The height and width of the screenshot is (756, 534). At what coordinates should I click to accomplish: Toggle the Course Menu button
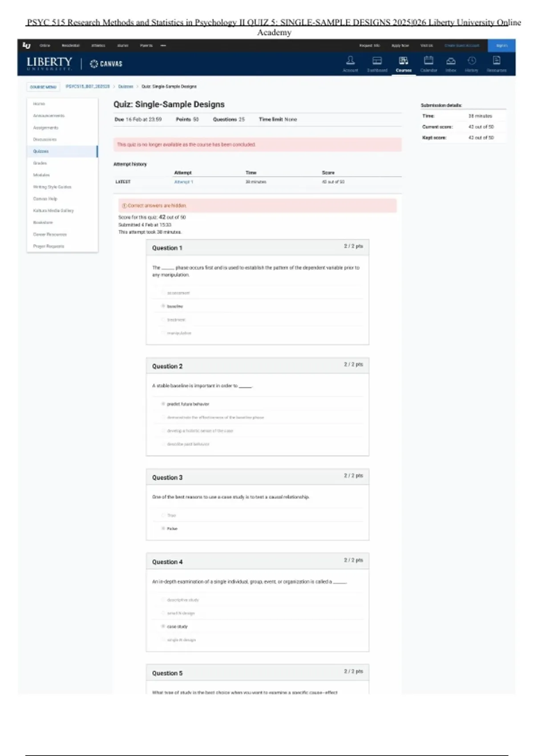[x=43, y=87]
